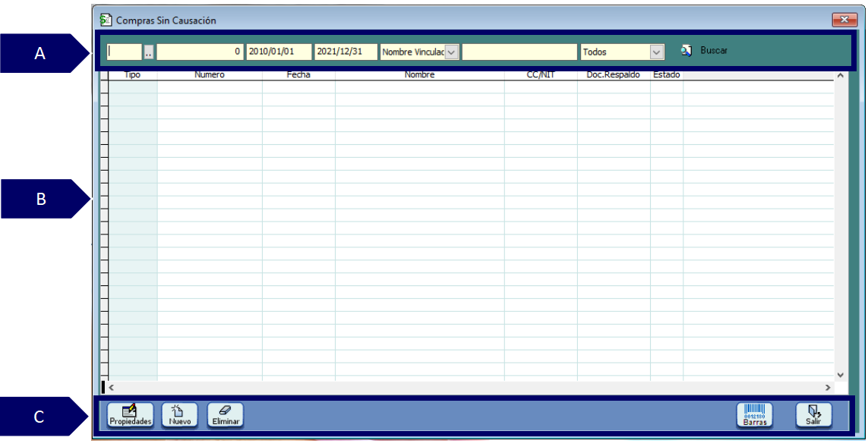The width and height of the screenshot is (868, 447).
Task: Open the Barras barcode tool
Action: click(755, 415)
